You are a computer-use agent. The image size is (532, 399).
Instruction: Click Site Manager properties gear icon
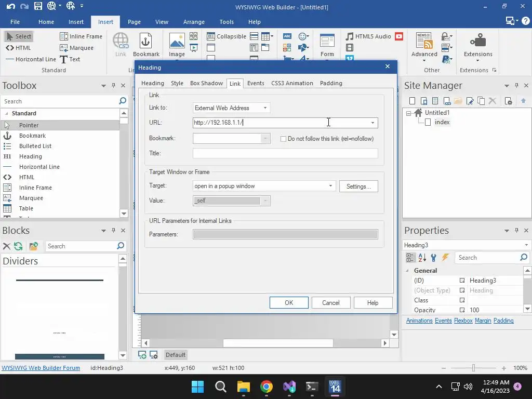tap(508, 101)
